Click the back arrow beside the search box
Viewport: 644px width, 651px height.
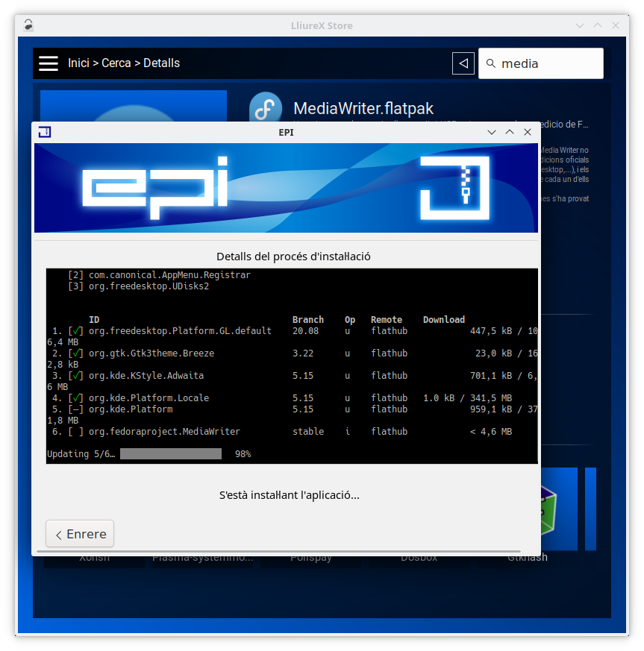point(463,63)
